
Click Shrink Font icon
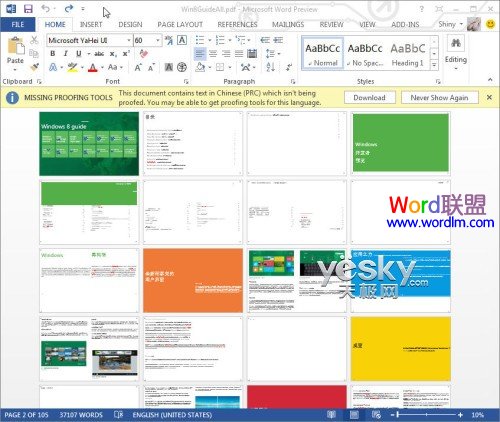(x=151, y=68)
